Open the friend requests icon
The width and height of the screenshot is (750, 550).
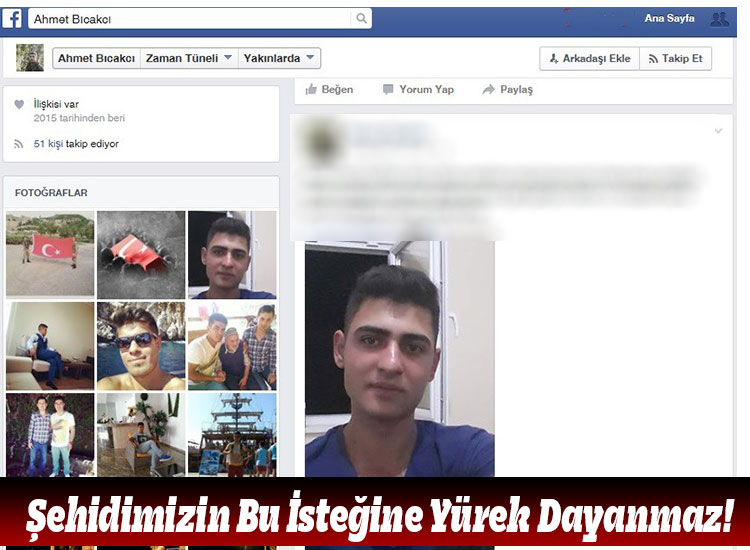point(719,18)
